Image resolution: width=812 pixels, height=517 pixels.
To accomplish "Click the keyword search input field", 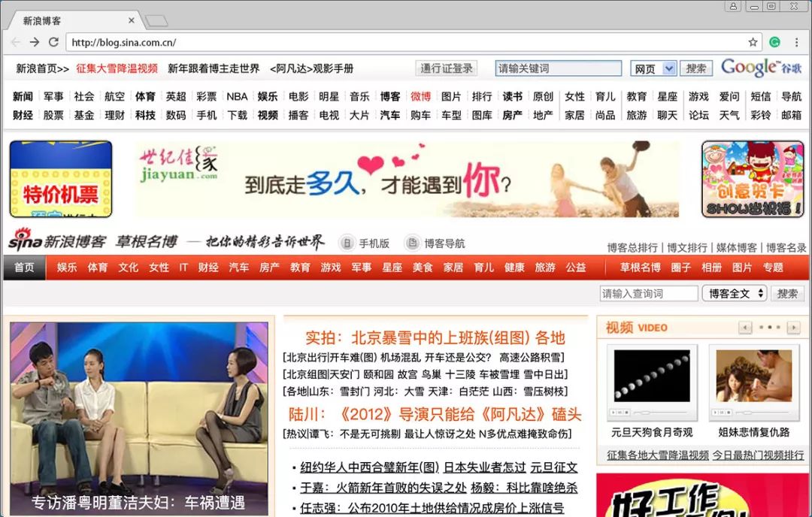I will 558,68.
